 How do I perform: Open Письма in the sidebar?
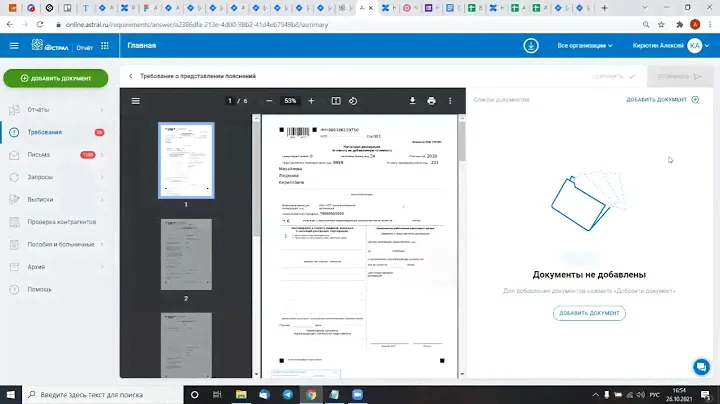coord(40,155)
